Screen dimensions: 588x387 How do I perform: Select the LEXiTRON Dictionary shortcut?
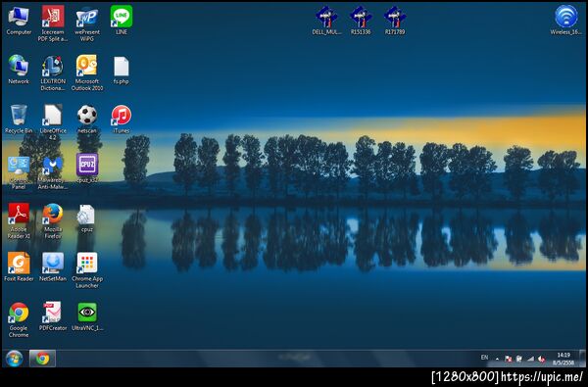tap(53, 73)
